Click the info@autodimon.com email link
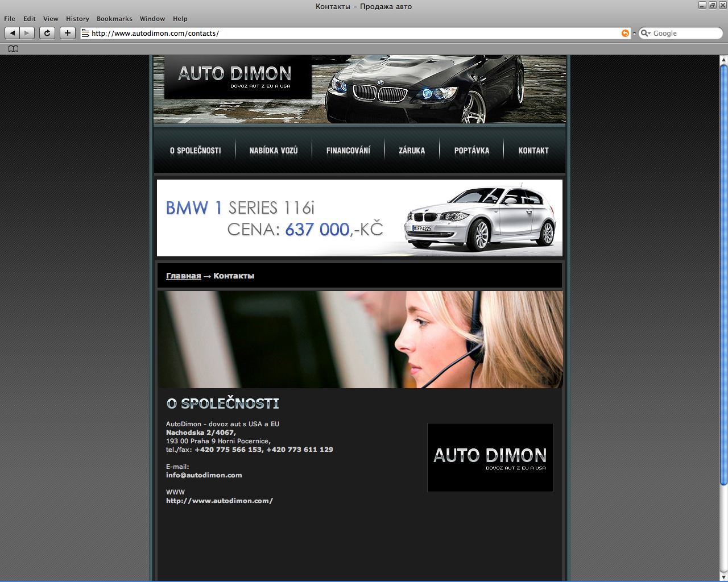Viewport: 728px width, 582px height. click(204, 475)
